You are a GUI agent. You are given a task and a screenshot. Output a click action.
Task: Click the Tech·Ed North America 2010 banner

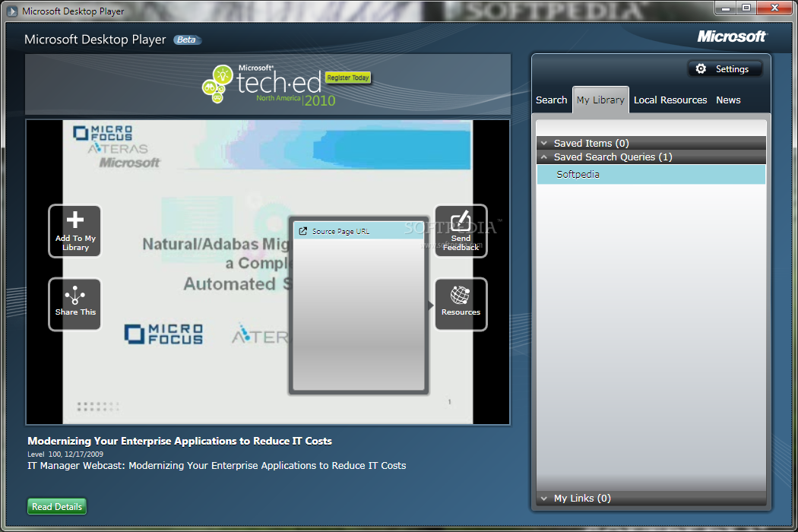(268, 84)
